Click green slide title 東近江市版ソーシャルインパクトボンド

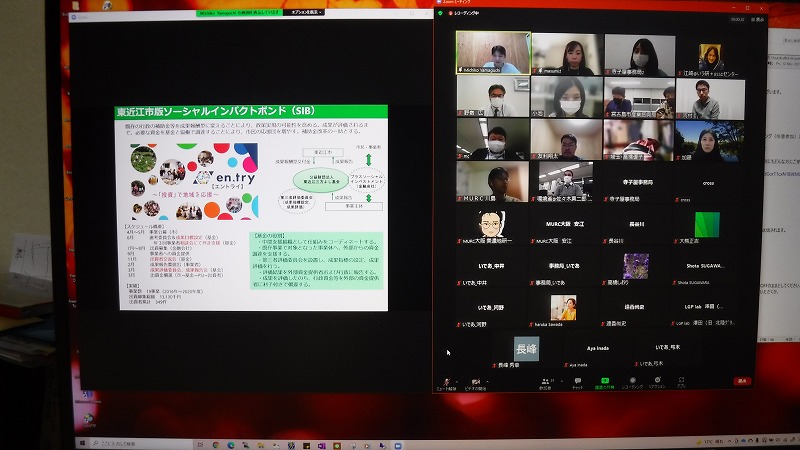pos(215,111)
